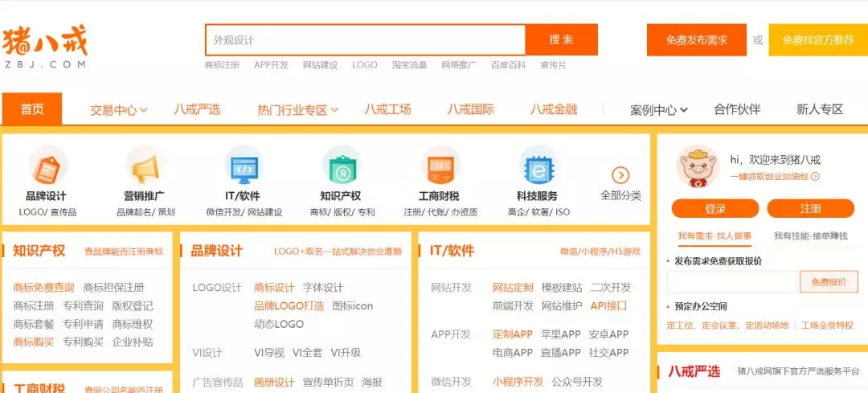Click 品牌LOGO打造 link
Viewport: 868px width, 393px height.
tap(289, 305)
